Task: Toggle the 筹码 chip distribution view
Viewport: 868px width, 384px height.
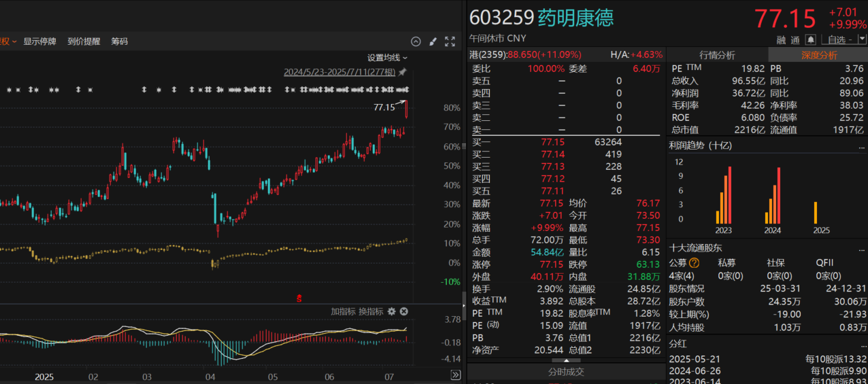Action: (x=120, y=41)
